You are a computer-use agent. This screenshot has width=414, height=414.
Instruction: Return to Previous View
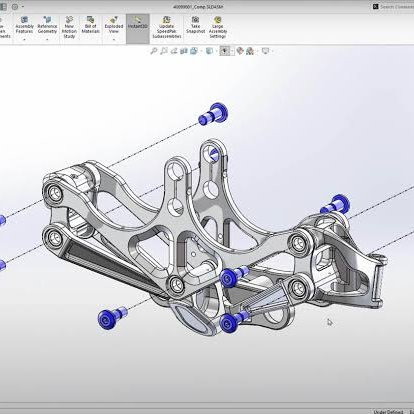point(174,51)
